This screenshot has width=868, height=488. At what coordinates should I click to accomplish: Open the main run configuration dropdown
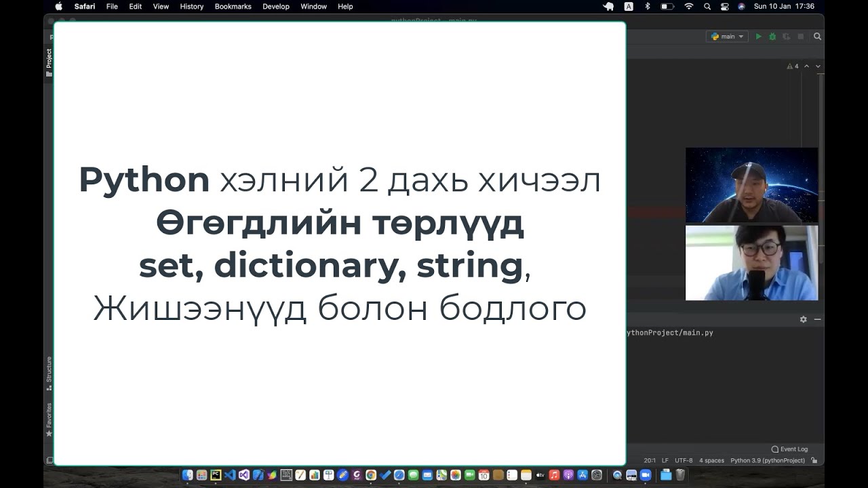(727, 37)
